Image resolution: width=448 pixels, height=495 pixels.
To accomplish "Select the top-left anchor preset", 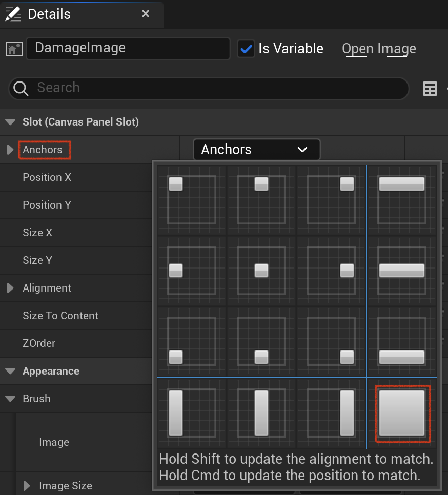I will (191, 200).
